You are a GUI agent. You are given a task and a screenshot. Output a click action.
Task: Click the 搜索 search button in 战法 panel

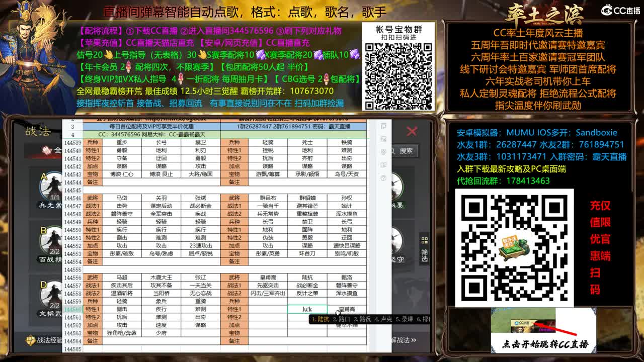pyautogui.click(x=406, y=150)
